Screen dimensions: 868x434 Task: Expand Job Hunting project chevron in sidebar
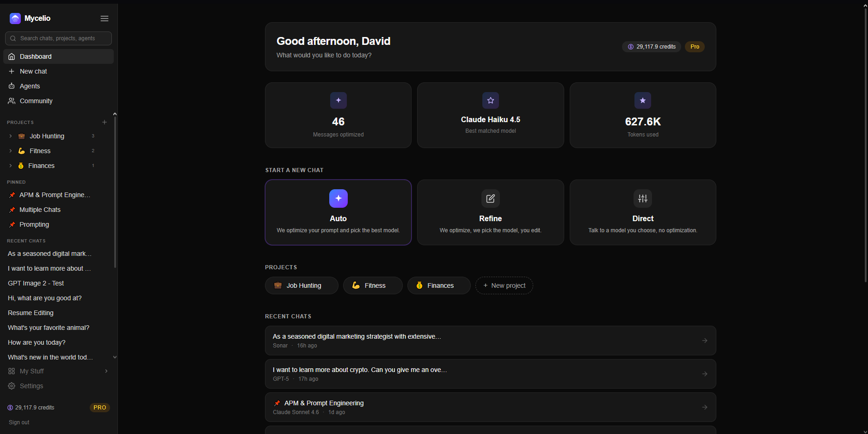tap(11, 136)
